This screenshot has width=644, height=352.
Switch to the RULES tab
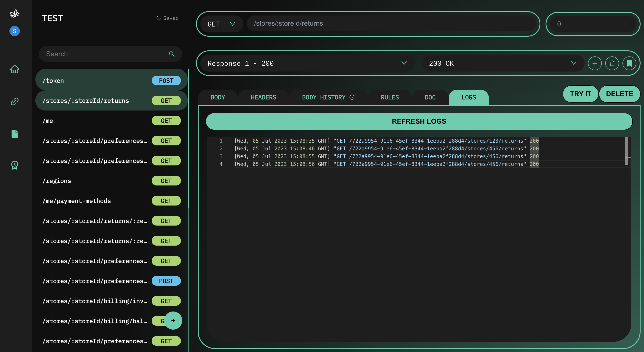[389, 97]
